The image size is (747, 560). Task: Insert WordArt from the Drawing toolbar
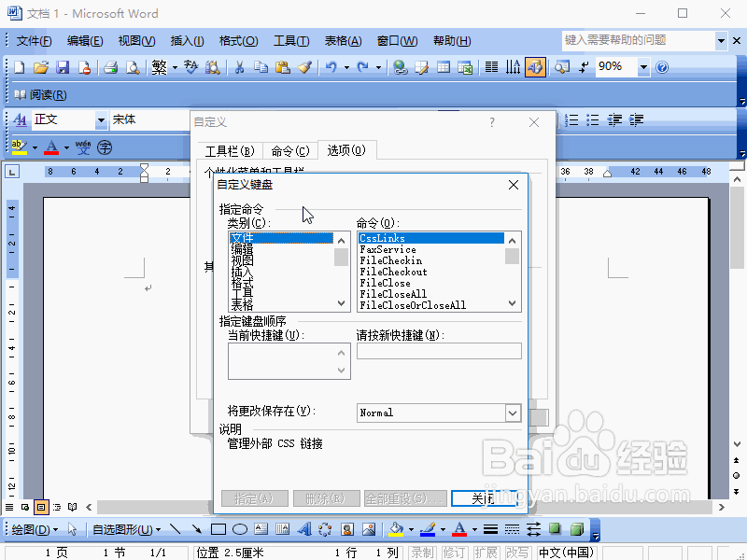304,529
